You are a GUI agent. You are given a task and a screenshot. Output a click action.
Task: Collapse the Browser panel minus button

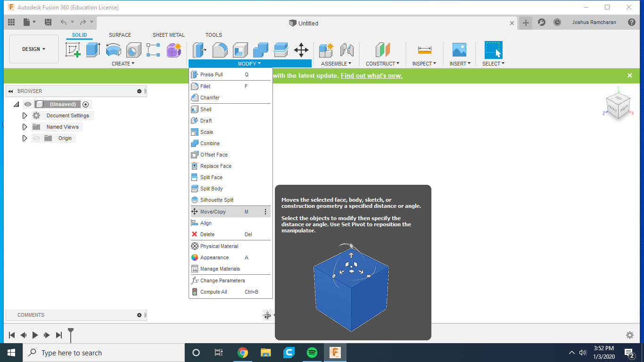click(x=139, y=91)
